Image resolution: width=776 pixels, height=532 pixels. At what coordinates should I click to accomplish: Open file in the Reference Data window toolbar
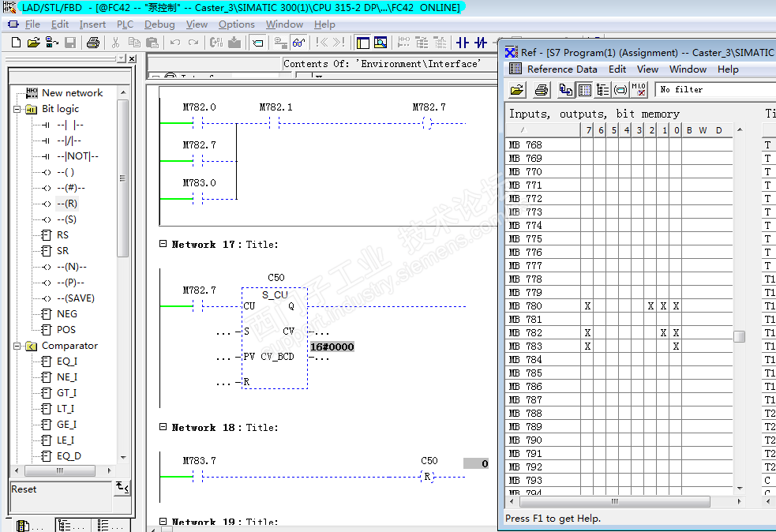pyautogui.click(x=516, y=89)
